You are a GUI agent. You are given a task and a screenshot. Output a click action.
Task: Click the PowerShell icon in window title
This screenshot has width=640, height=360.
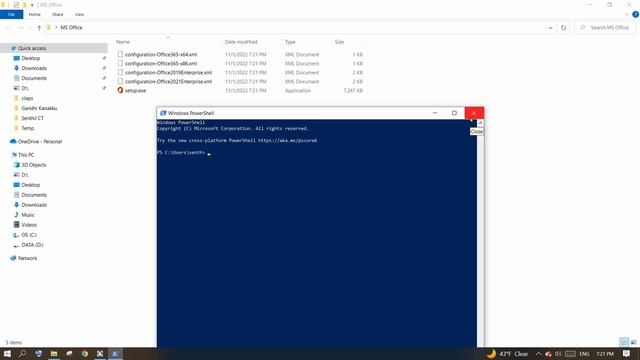tap(163, 113)
